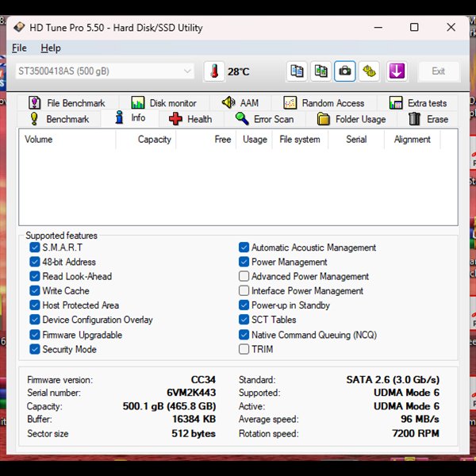Check the Advanced Power Management checkbox
This screenshot has height=476, width=476.
[244, 276]
